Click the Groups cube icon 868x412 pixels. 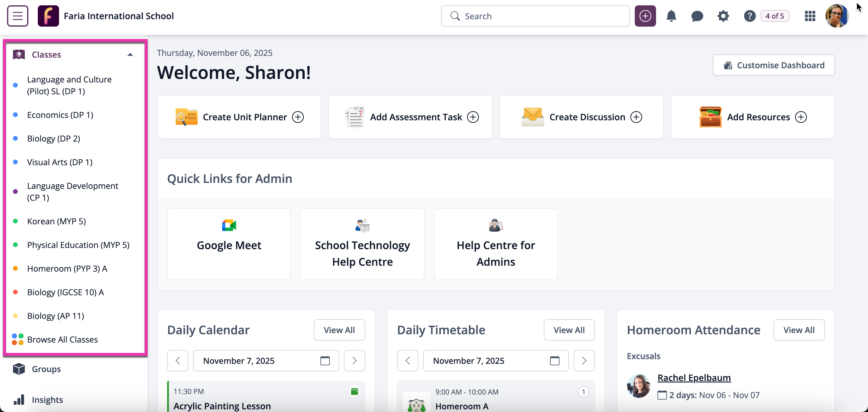pyautogui.click(x=19, y=369)
